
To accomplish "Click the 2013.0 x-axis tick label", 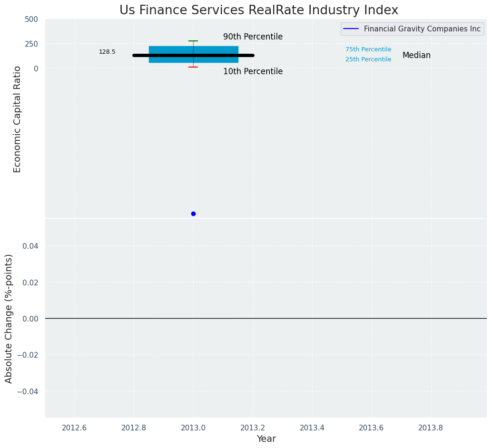I will point(193,428).
